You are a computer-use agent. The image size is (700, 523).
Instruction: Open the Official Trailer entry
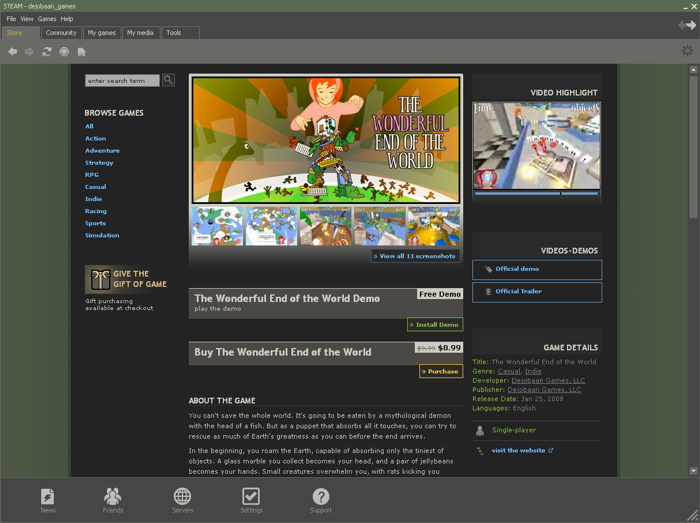pos(537,292)
